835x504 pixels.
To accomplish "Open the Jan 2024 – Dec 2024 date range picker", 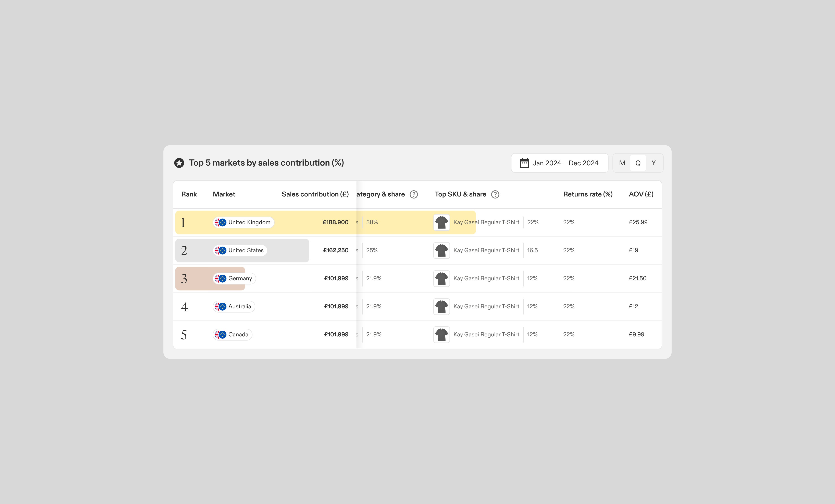I will coord(565,163).
